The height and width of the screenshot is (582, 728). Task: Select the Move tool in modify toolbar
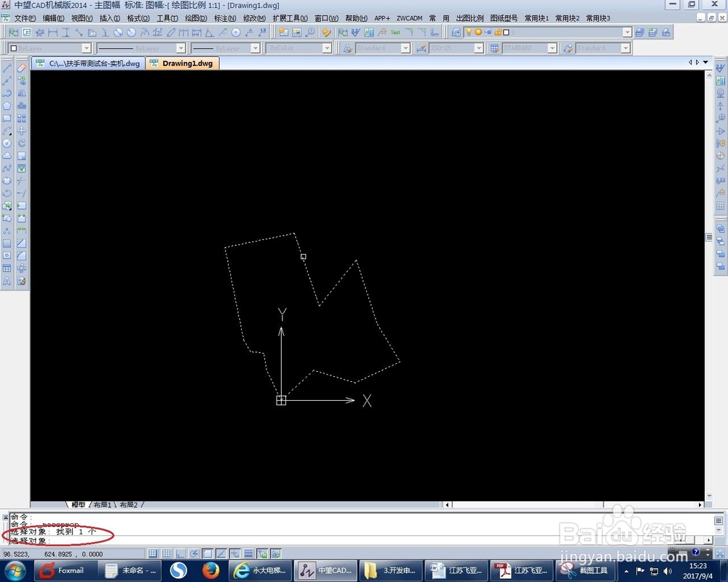point(21,131)
